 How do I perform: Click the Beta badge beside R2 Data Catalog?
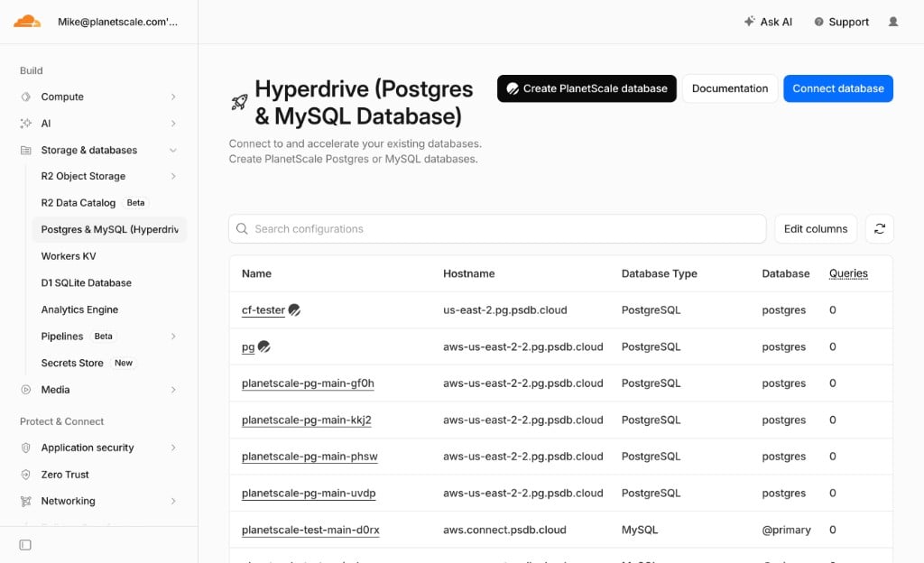point(135,203)
